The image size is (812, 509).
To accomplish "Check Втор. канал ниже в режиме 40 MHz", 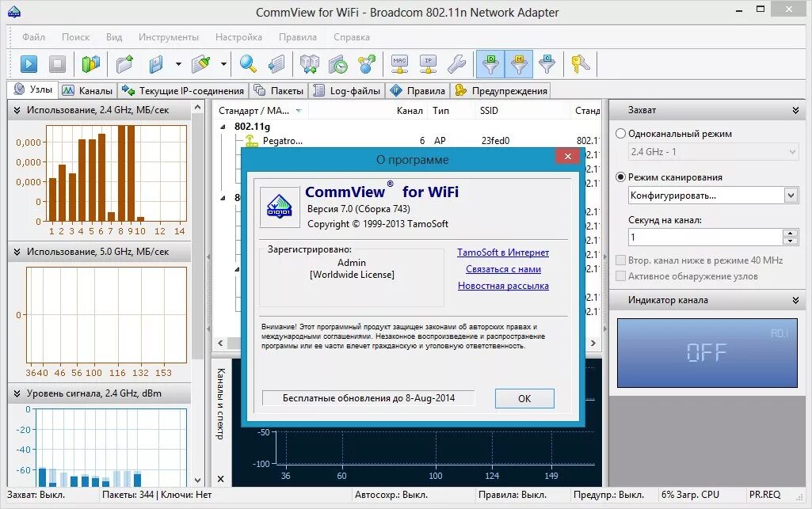I will click(x=620, y=260).
